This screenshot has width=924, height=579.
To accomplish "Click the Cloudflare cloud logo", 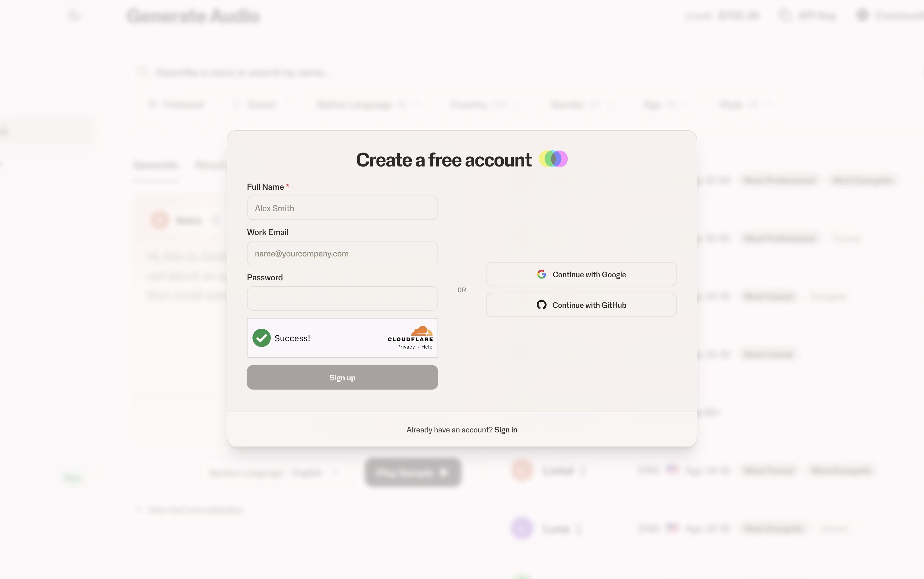I will click(422, 331).
